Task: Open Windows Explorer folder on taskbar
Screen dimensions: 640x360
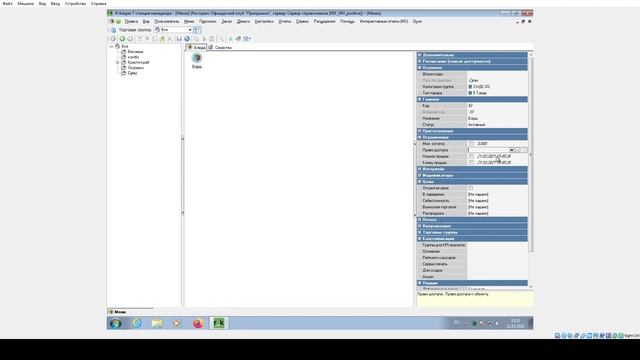Action: 157,323
